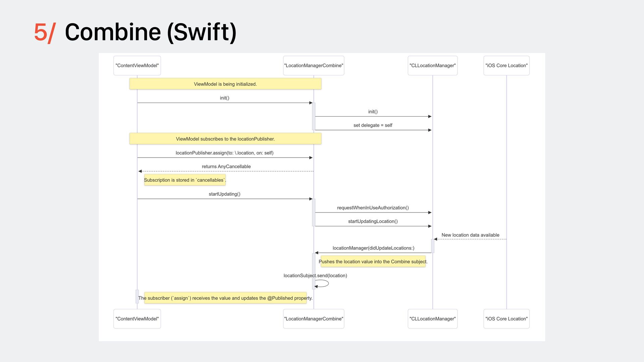Select the 'returns AnyCancellable' message label
Screen dimensions: 644x362
(226, 167)
